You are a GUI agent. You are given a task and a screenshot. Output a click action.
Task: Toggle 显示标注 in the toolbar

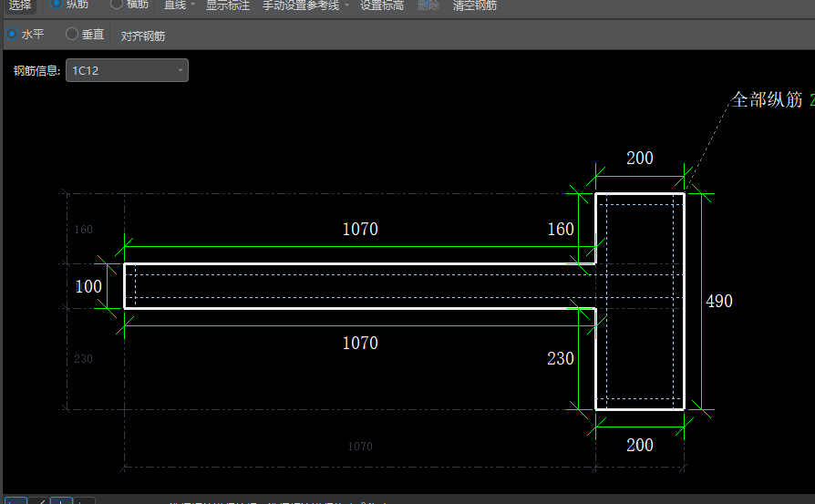point(227,5)
